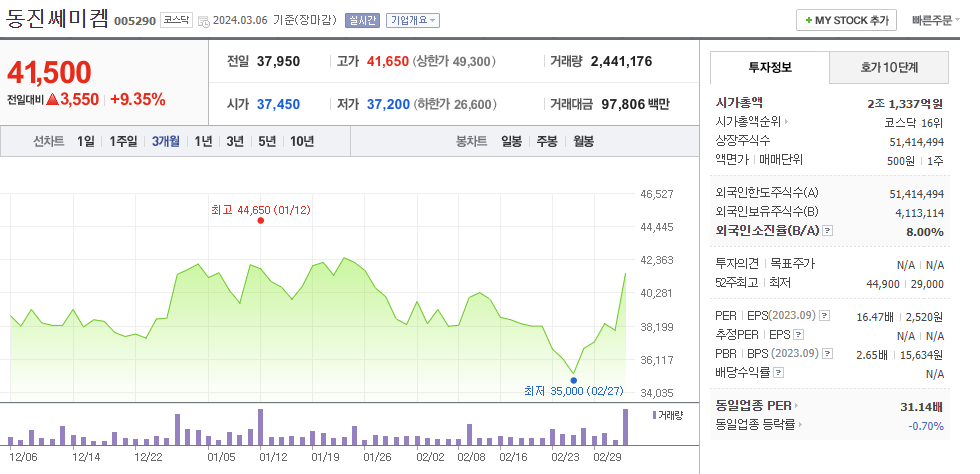Click the 하한가 26,600 text
Screen dimensions: 980x474
coord(454,104)
